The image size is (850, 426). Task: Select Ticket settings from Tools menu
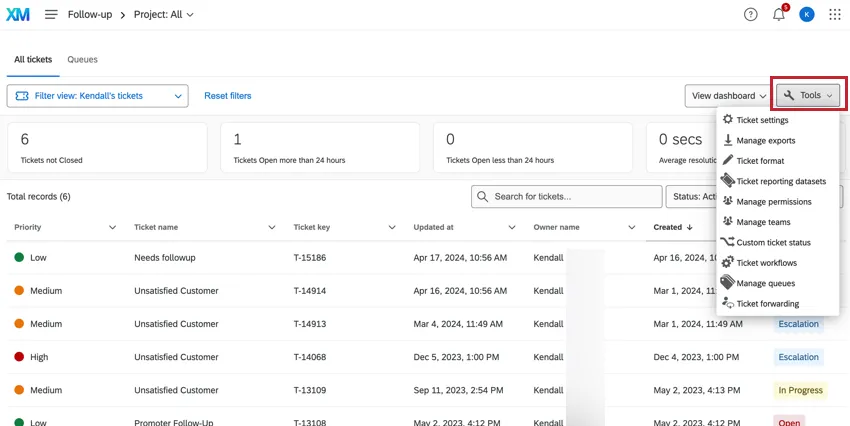click(x=762, y=120)
